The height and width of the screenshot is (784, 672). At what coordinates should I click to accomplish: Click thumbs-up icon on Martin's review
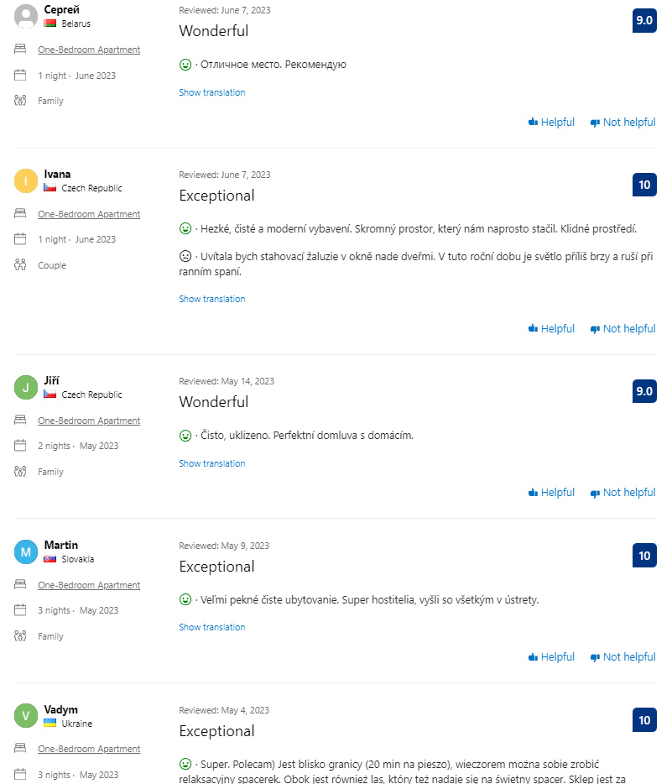pyautogui.click(x=533, y=657)
